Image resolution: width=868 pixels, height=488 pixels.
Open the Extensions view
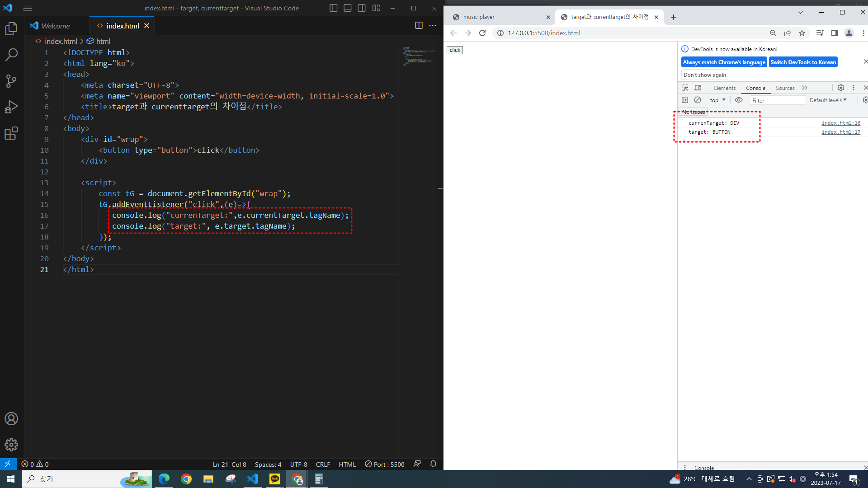11,133
